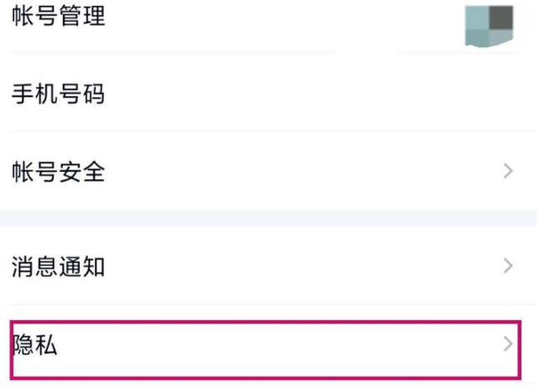Tap the chevron arrow beside 帐号安全
Image resolution: width=540 pixels, height=392 pixels.
click(507, 172)
